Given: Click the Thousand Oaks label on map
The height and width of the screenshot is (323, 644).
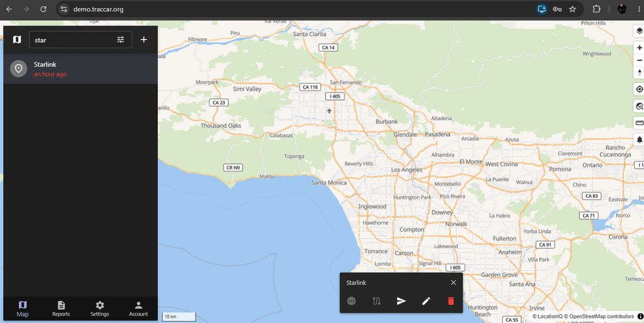Looking at the screenshot, I should click(221, 126).
